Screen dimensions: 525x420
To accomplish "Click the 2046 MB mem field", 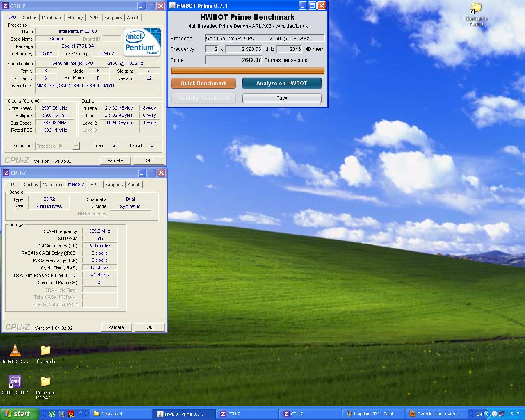I will pyautogui.click(x=290, y=49).
